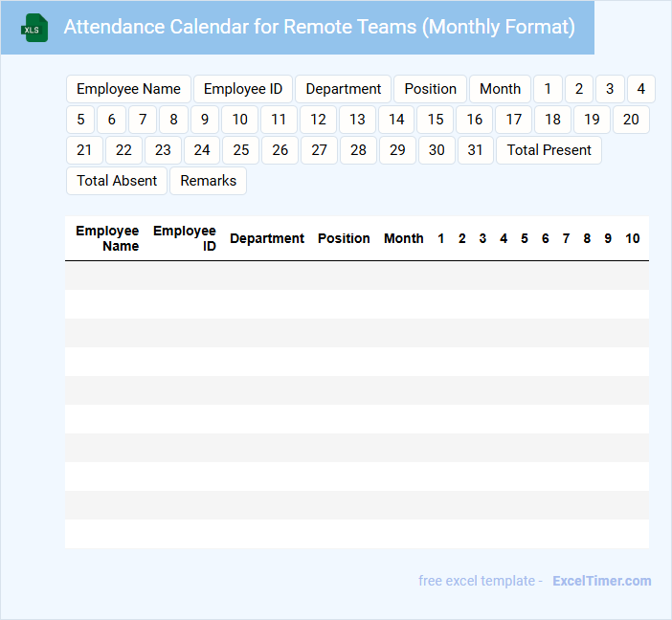Click the day 28 tag
672x620 pixels.
pyautogui.click(x=358, y=150)
